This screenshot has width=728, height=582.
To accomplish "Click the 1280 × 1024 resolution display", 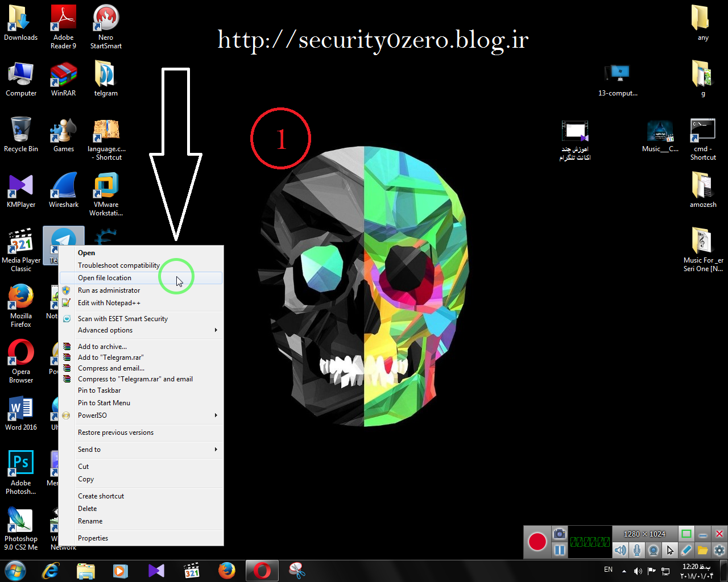I will click(x=644, y=534).
